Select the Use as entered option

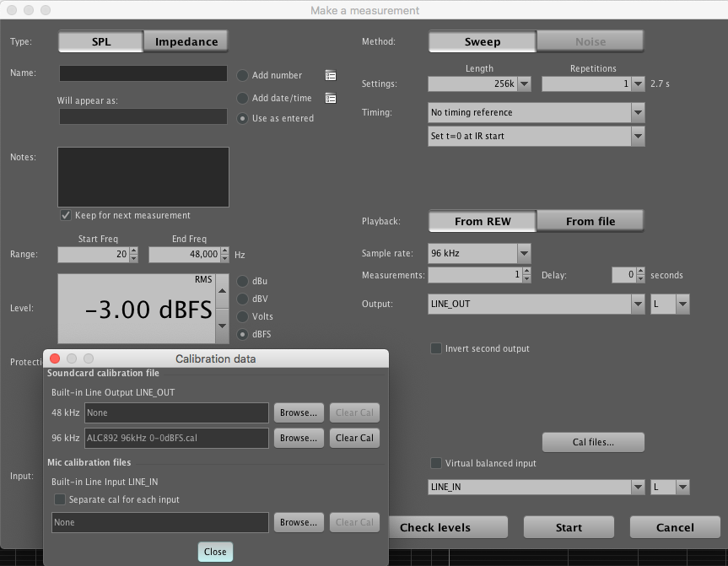[242, 118]
